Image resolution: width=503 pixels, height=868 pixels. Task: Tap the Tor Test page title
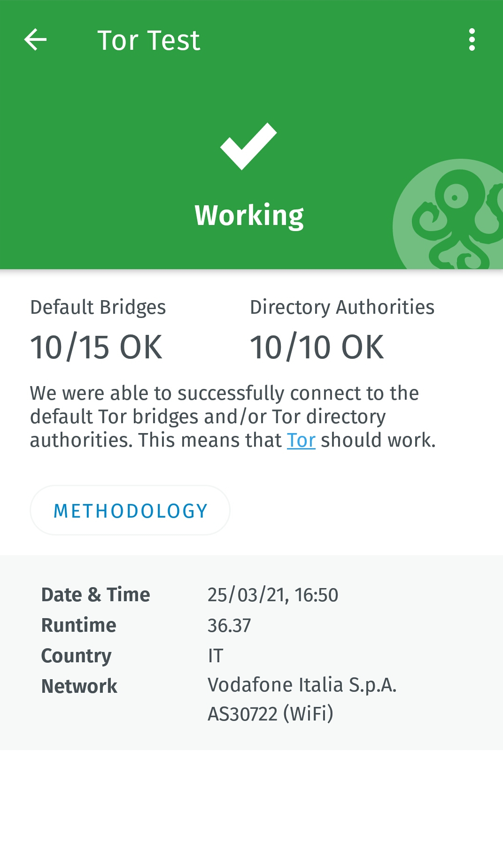[148, 40]
